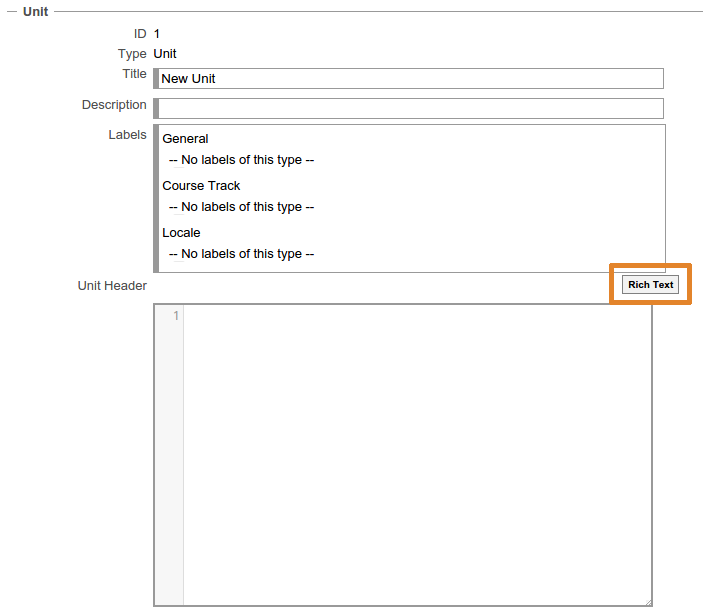Click 'No labels of this type' under Course Track
This screenshot has width=711, height=612.
tap(241, 207)
